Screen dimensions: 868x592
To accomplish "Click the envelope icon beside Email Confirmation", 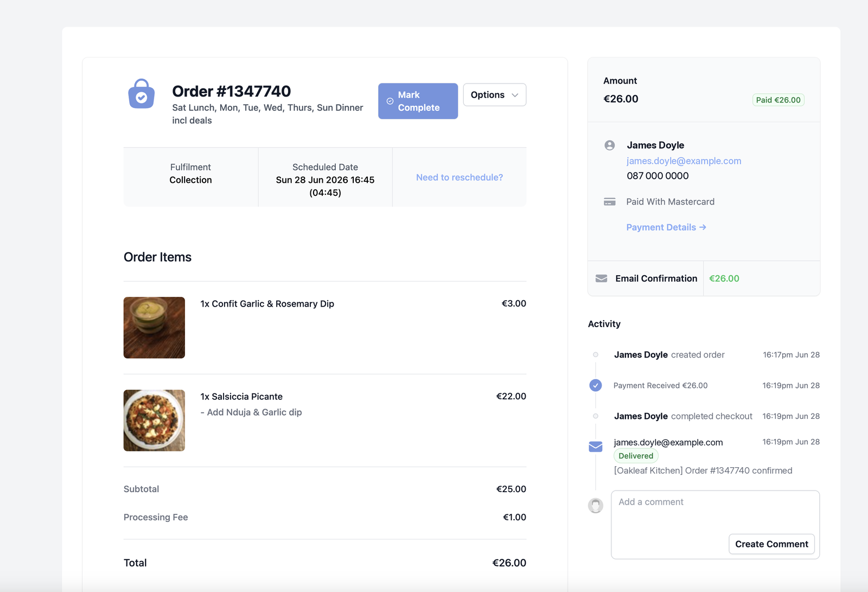I will (x=602, y=278).
